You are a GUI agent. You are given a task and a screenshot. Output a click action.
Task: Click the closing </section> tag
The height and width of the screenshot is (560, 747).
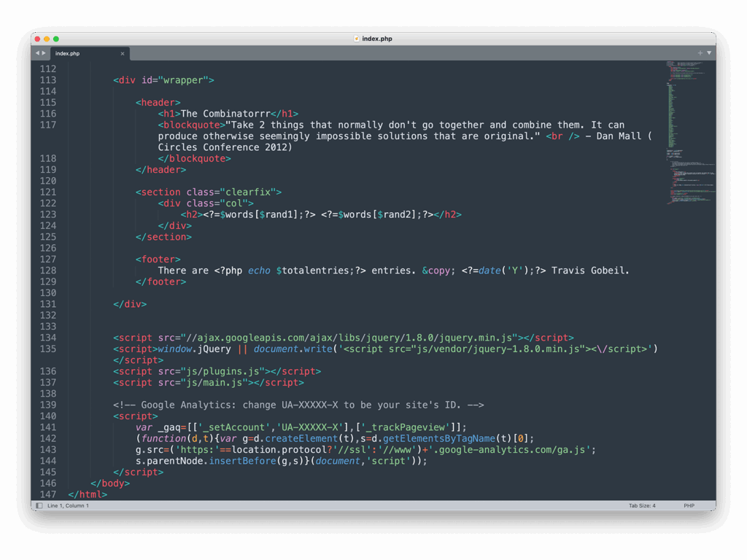pyautogui.click(x=164, y=237)
